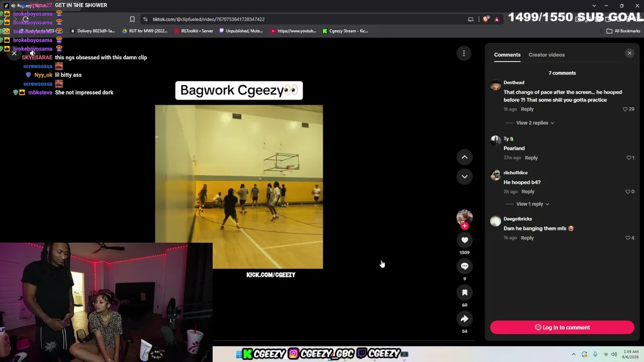
Task: Go to the previous video with up arrow
Action: pos(464,157)
